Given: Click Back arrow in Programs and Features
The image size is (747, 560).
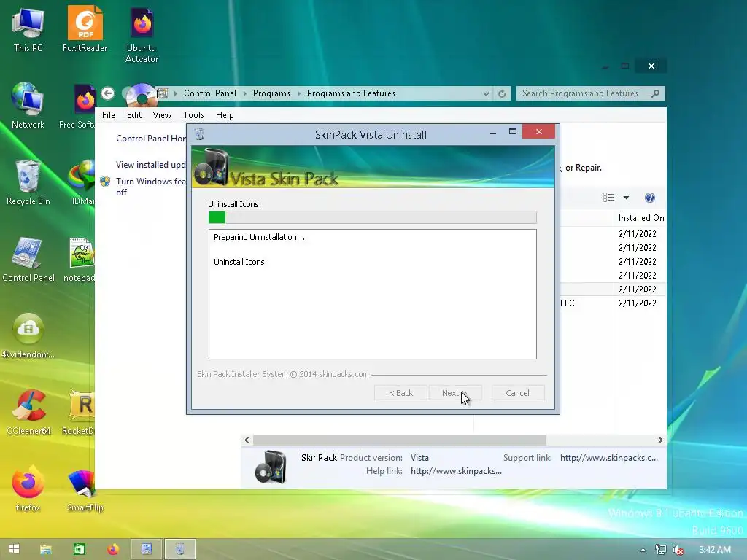Looking at the screenshot, I should pyautogui.click(x=108, y=93).
